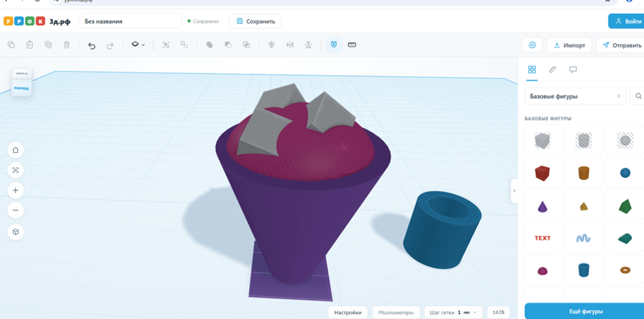Screen dimensions: 644x319
Task: Click the Урок 3д.рф logo
Action: coord(37,21)
